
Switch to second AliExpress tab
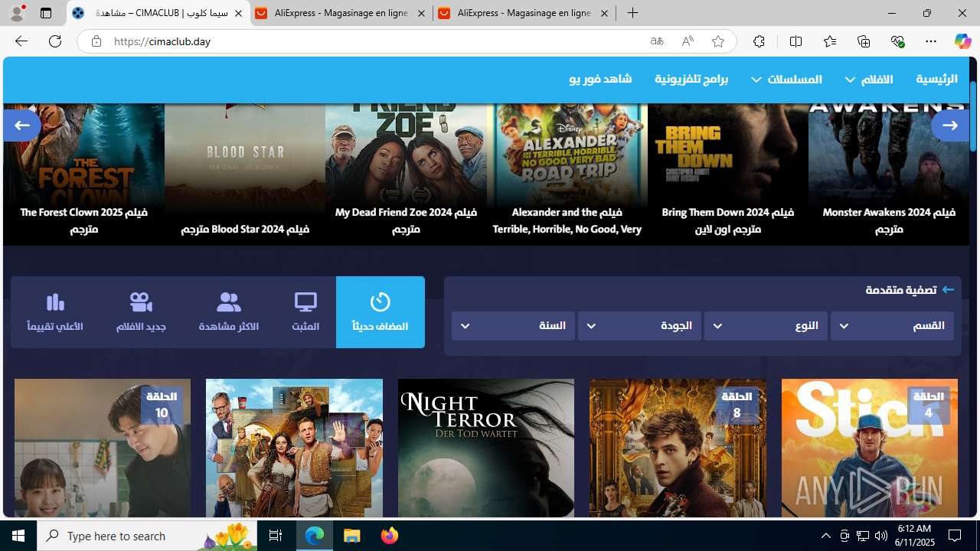[523, 13]
